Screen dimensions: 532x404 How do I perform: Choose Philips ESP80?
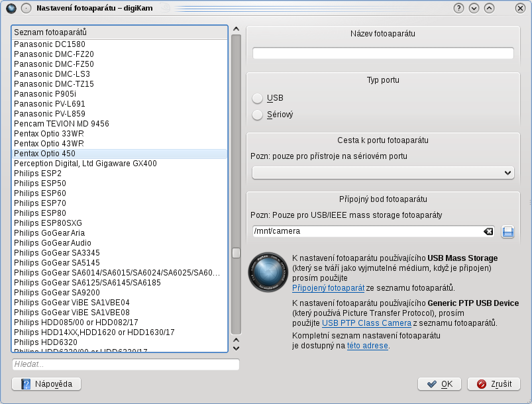pyautogui.click(x=119, y=213)
